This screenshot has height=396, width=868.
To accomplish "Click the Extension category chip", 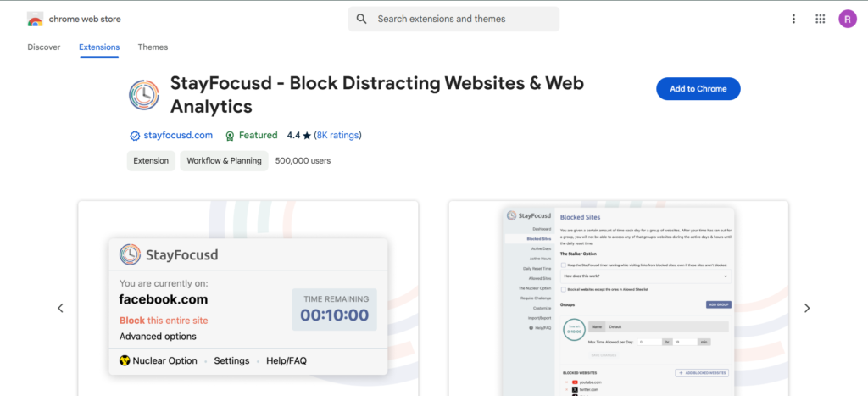I will click(x=151, y=160).
